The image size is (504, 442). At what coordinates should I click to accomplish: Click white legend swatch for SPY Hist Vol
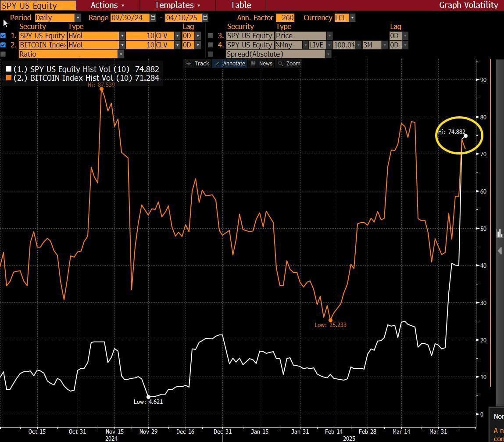pos(9,69)
